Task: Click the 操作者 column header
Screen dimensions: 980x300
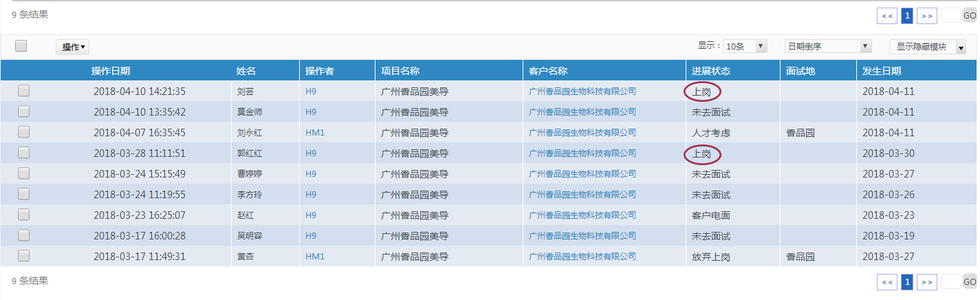Action: click(320, 71)
